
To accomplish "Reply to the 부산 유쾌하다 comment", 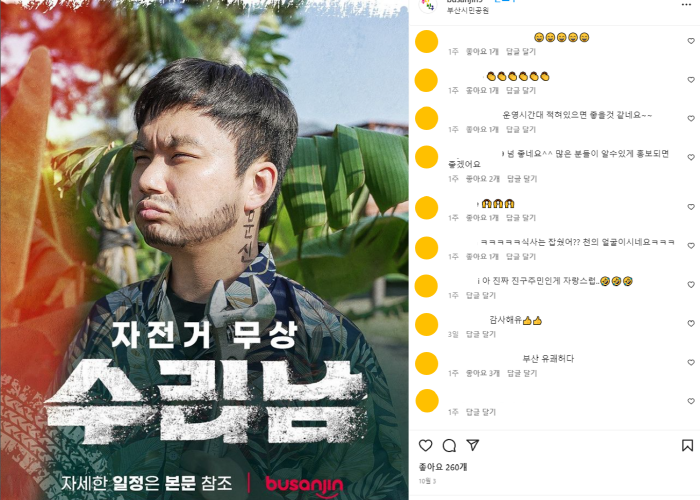I will coord(522,373).
